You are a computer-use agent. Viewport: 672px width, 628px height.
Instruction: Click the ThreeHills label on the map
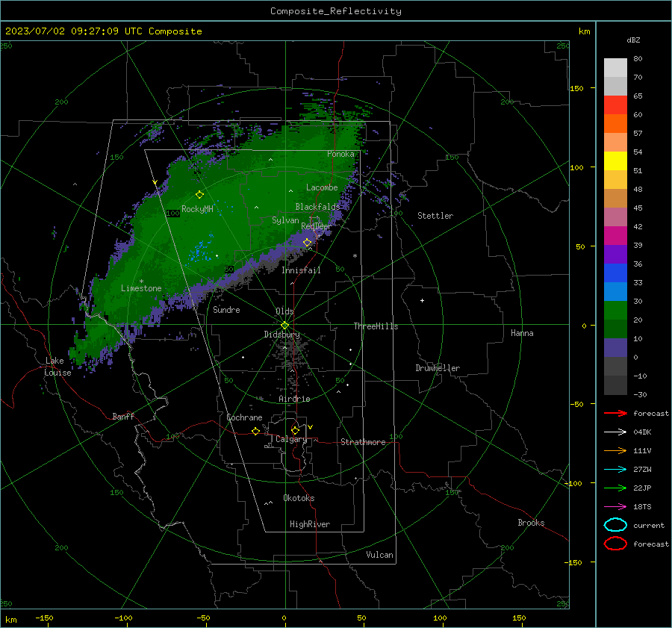click(376, 326)
